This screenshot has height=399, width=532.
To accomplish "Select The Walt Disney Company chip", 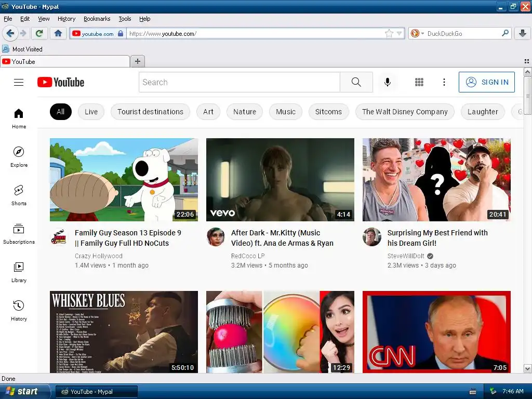I will tap(405, 112).
